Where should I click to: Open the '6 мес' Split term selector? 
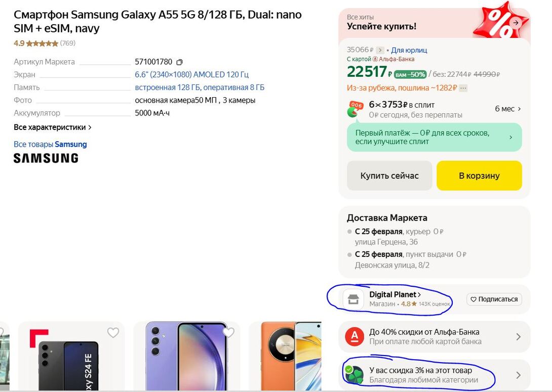[507, 109]
